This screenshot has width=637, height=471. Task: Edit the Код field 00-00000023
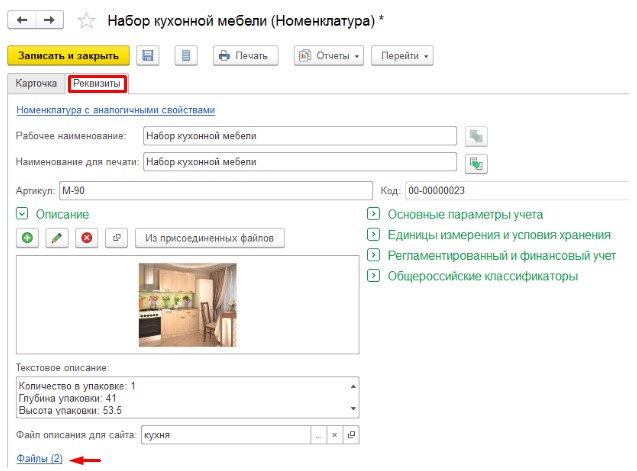517,191
